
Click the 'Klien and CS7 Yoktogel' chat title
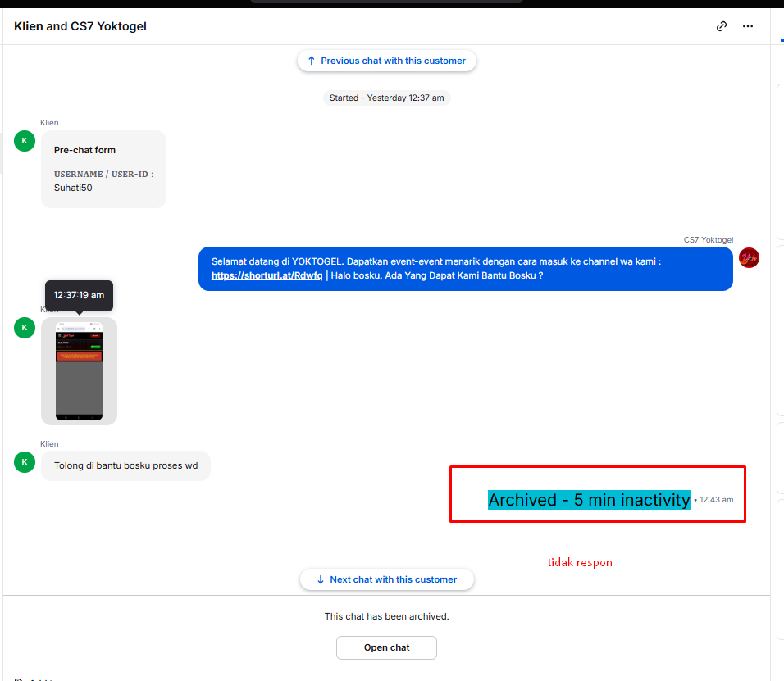(80, 26)
